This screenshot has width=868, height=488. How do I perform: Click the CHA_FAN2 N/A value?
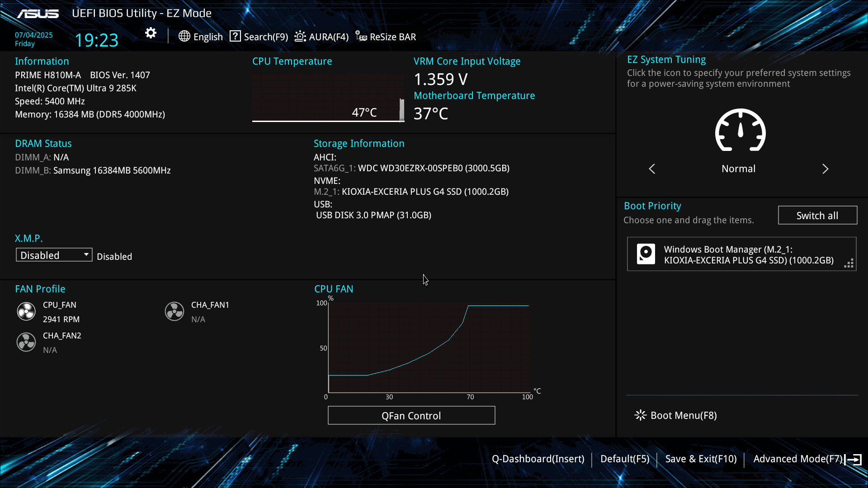click(x=50, y=350)
